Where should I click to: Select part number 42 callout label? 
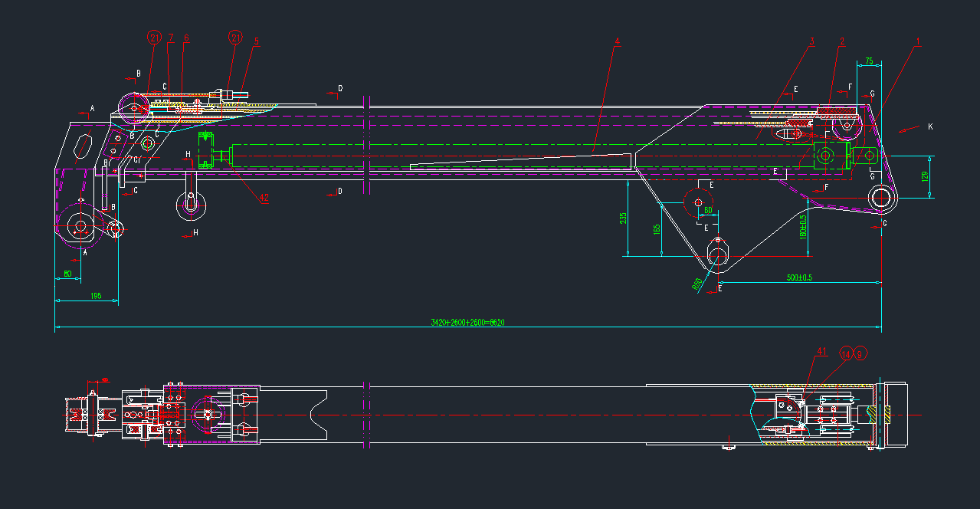point(264,197)
